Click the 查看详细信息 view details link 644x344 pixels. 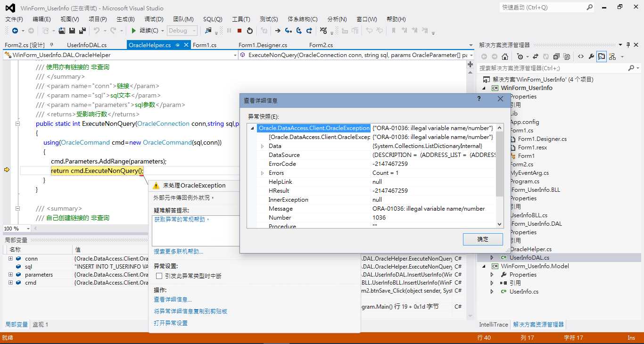(173, 300)
